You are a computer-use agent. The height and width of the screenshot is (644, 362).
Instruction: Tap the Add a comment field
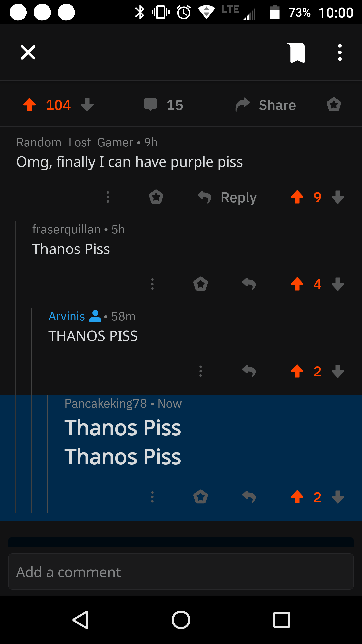point(181,572)
